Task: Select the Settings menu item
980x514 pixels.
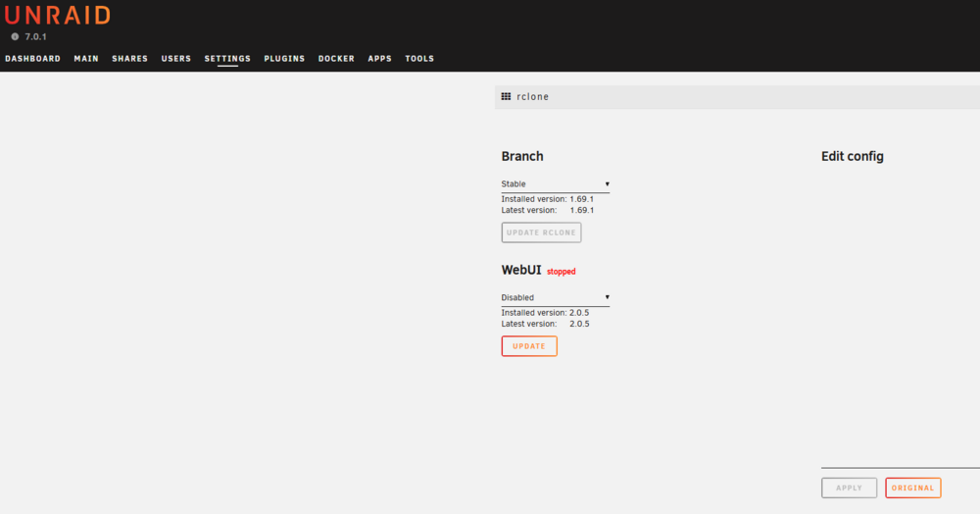Action: [227, 59]
